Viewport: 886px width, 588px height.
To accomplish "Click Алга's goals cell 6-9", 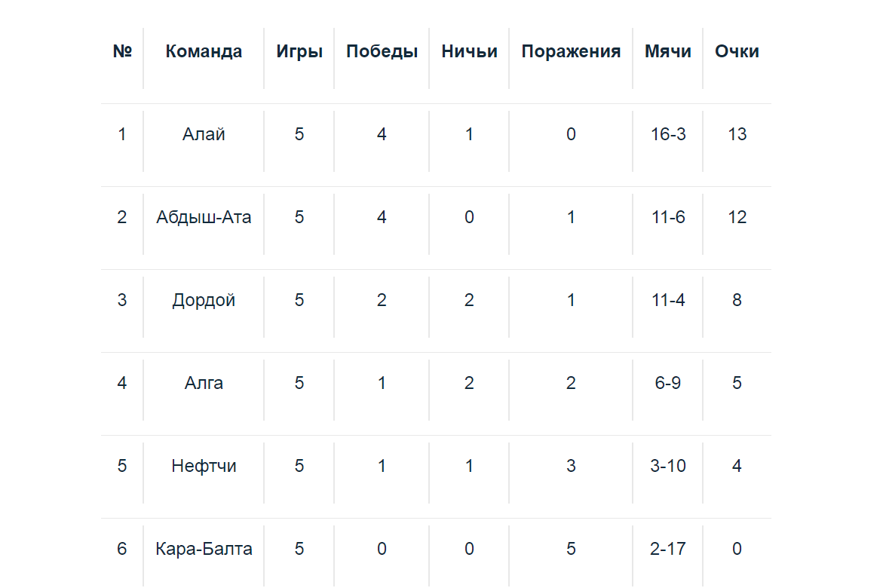I will click(x=668, y=383).
